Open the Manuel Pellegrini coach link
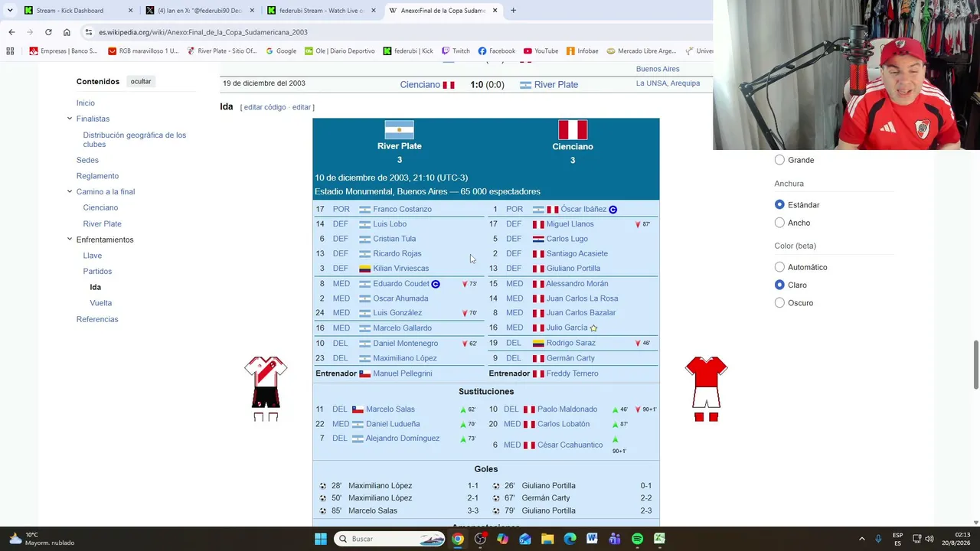 pos(402,373)
